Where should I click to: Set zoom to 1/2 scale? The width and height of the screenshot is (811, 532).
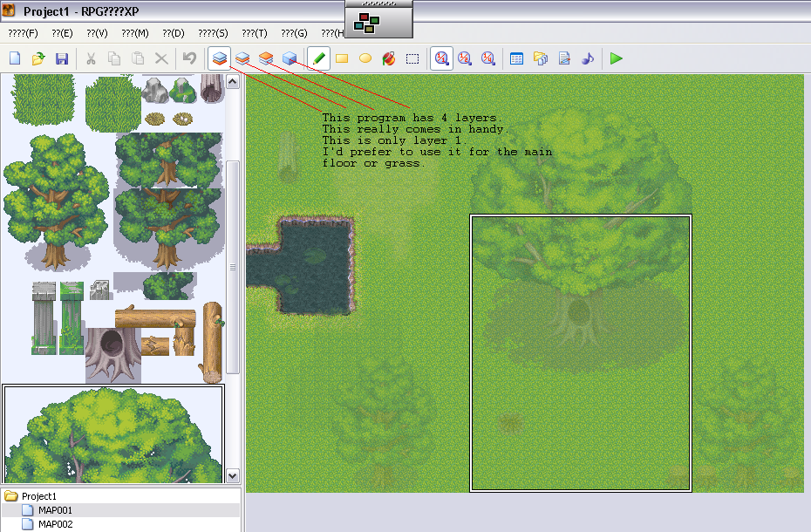coord(465,58)
